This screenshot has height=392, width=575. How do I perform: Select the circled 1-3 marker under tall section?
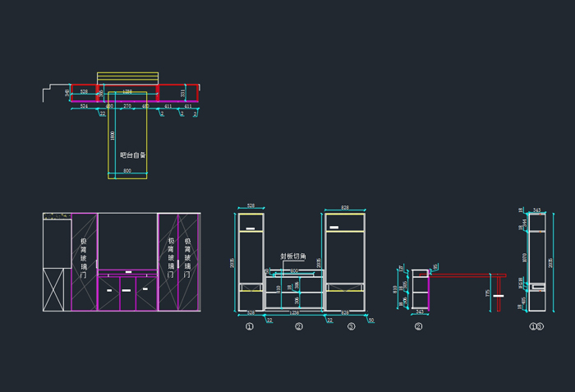pyautogui.click(x=536, y=326)
